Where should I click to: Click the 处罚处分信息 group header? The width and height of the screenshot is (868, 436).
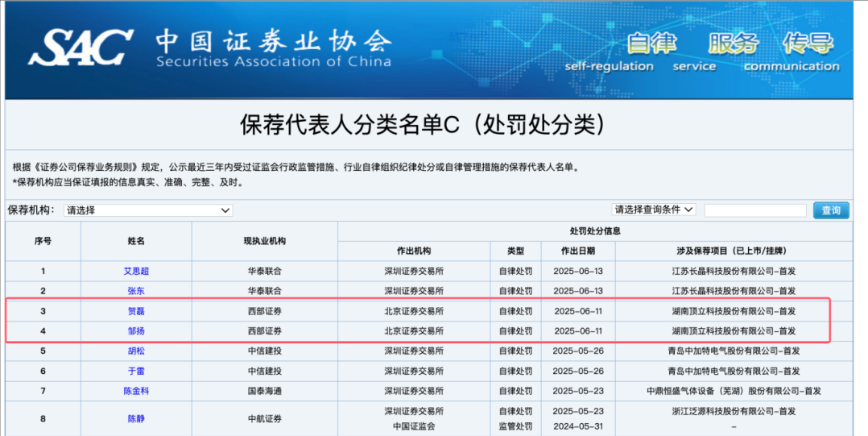595,231
